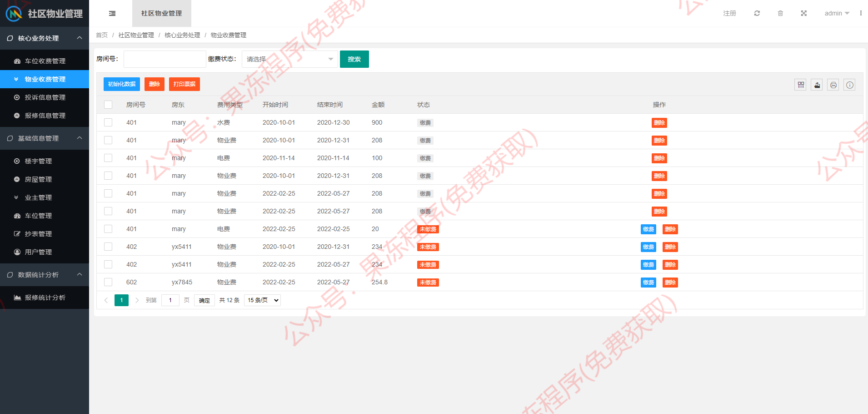868x414 pixels.
Task: Click the table print icon
Action: (833, 85)
